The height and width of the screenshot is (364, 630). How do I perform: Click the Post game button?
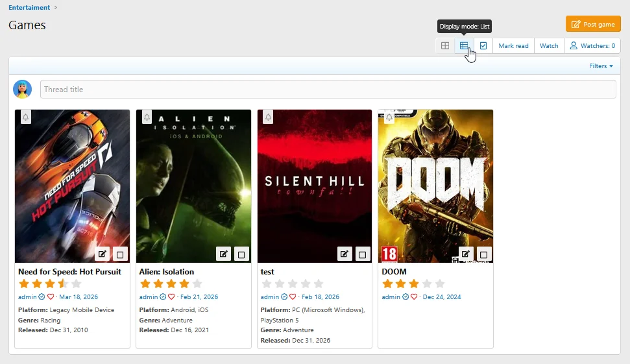click(593, 24)
